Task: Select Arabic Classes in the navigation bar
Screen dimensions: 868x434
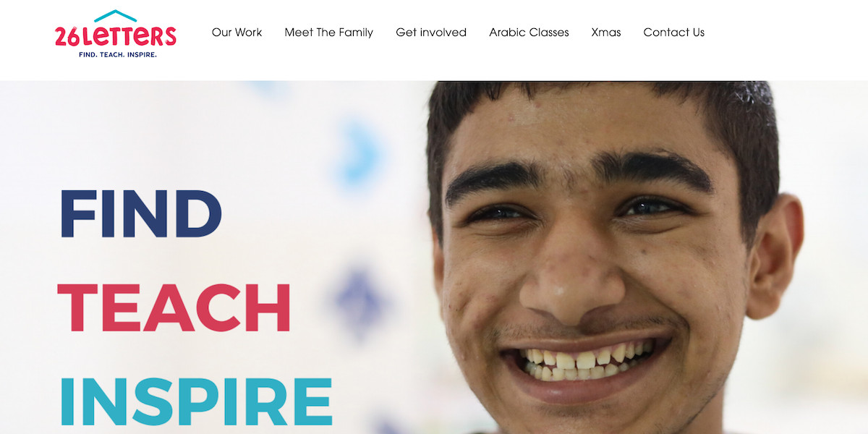Action: click(x=529, y=33)
